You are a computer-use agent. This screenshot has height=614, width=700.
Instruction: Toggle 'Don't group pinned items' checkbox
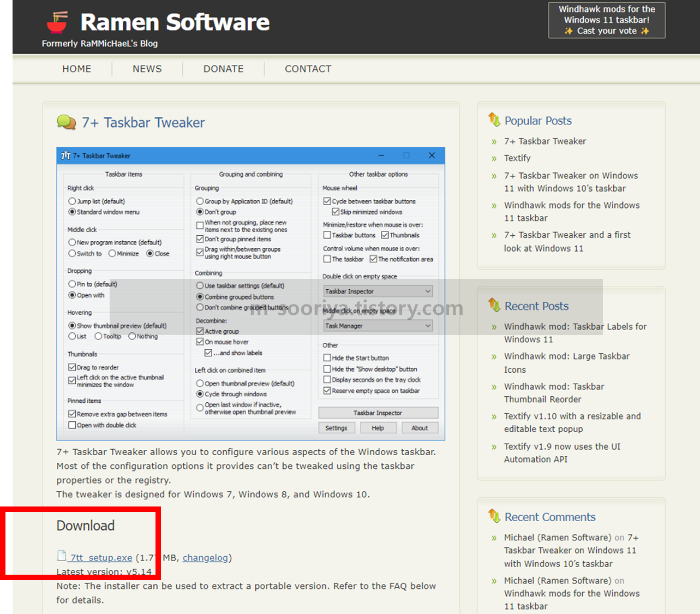200,239
